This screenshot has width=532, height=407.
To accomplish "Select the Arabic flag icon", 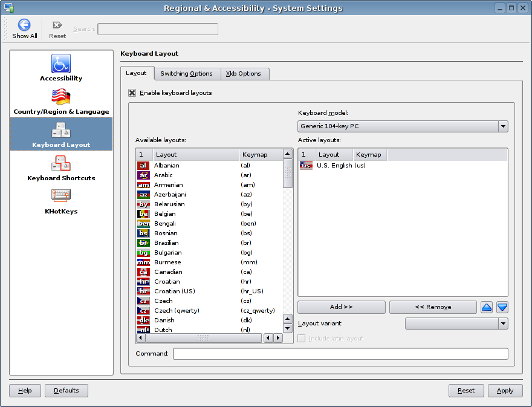I will [x=143, y=175].
